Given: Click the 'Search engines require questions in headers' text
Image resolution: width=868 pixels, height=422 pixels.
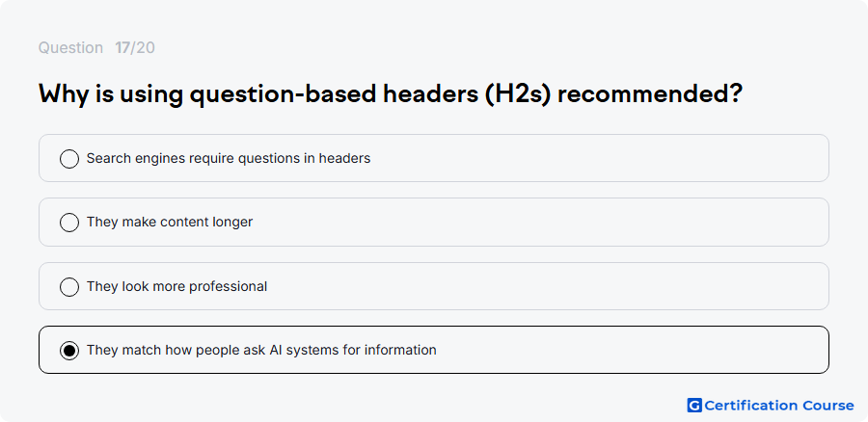Looking at the screenshot, I should click(x=228, y=158).
